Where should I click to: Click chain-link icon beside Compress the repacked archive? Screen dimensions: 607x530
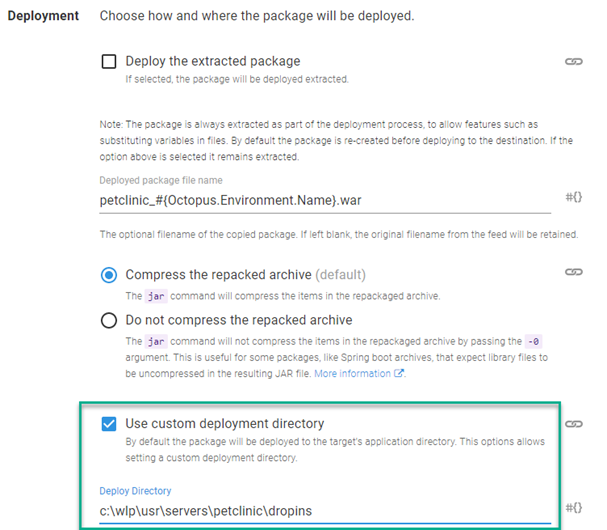tap(573, 272)
